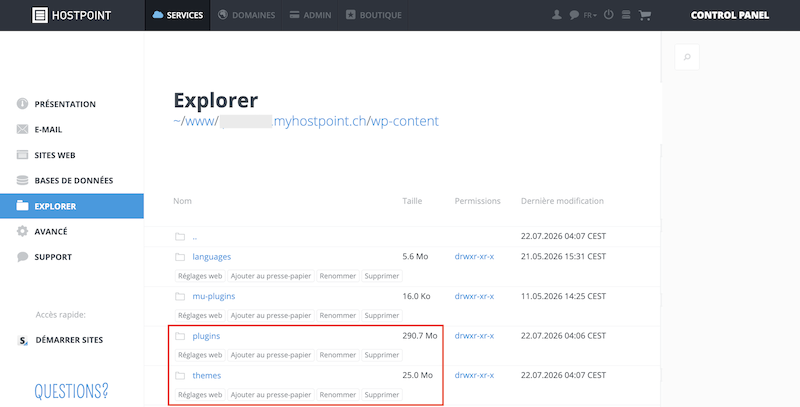
Task: Click the speech bubble chat icon in header
Action: [574, 15]
